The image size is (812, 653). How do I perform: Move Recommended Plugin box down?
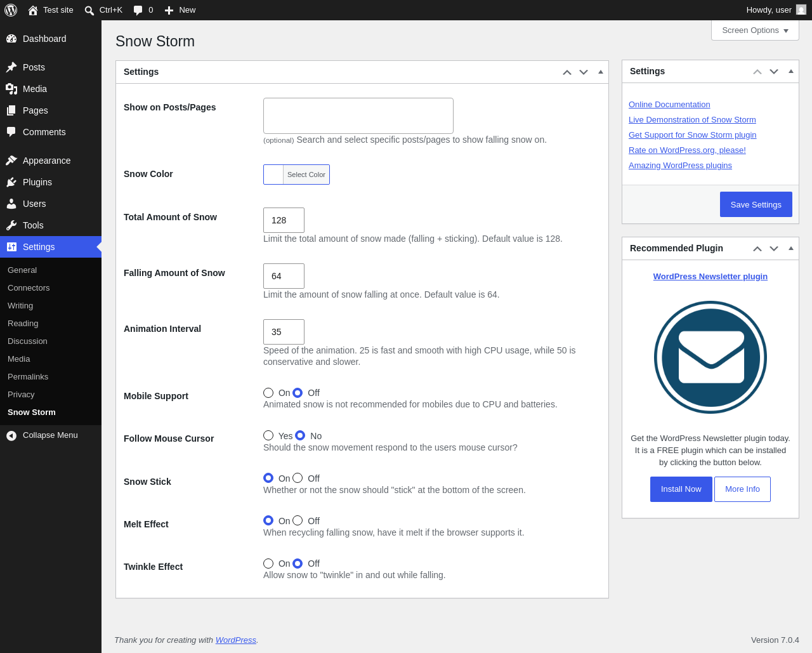[x=774, y=249]
